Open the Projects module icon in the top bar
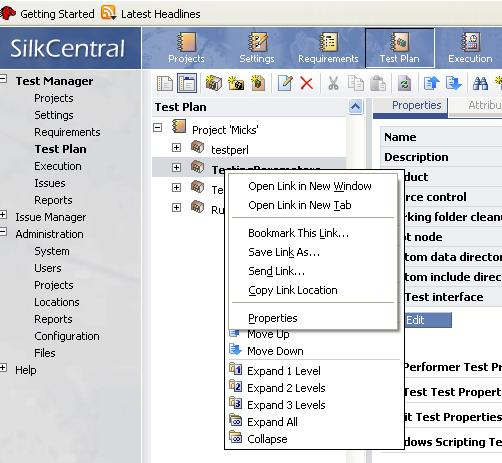This screenshot has height=463, width=502. tap(186, 48)
